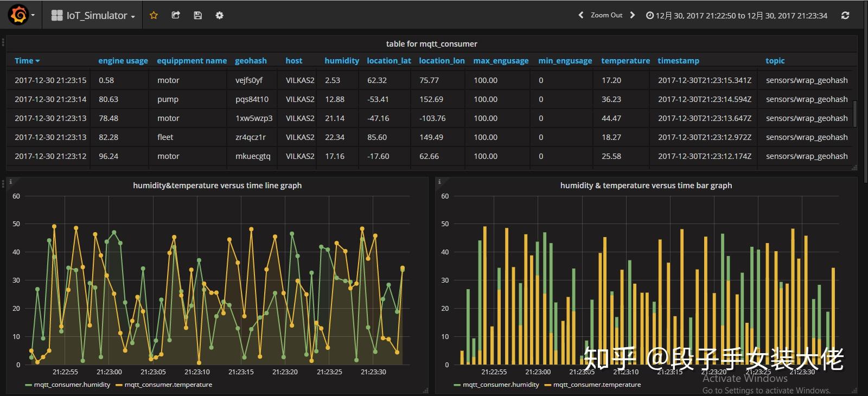Open the humidity & temperature bar graph title menu
This screenshot has width=868, height=396.
point(646,186)
